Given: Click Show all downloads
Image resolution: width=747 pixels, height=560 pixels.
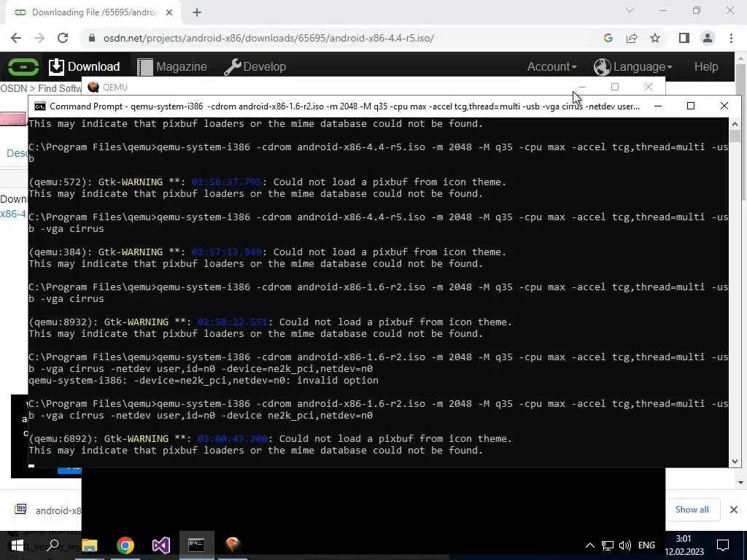Looking at the screenshot, I should click(692, 510).
